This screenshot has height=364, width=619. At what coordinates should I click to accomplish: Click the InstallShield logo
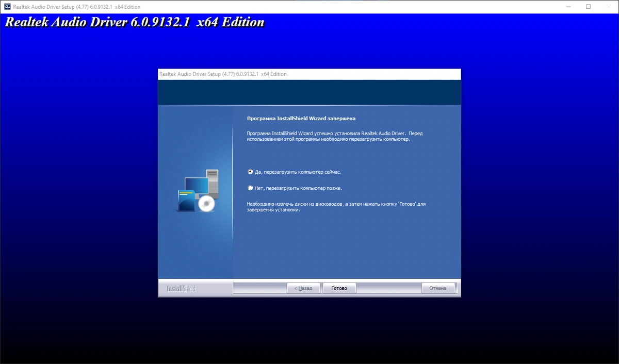181,289
